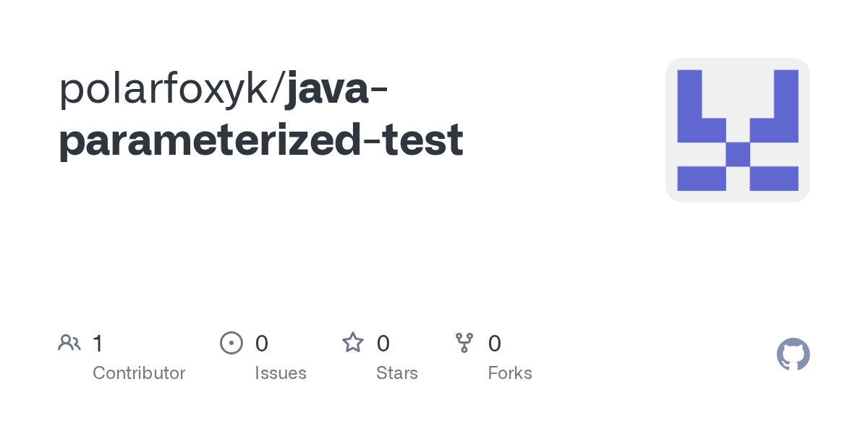Open the polarfoxyk purple identicon avatar
The width and height of the screenshot is (868, 434).
(x=737, y=130)
